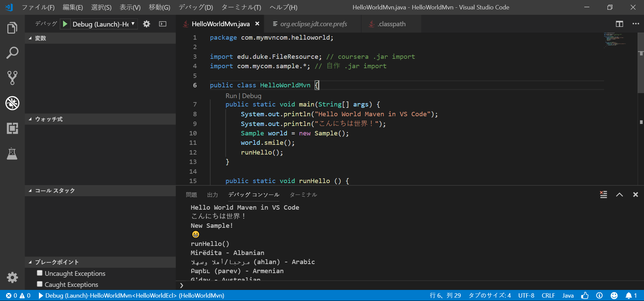Open errors and warnings count in status bar

(x=18, y=296)
